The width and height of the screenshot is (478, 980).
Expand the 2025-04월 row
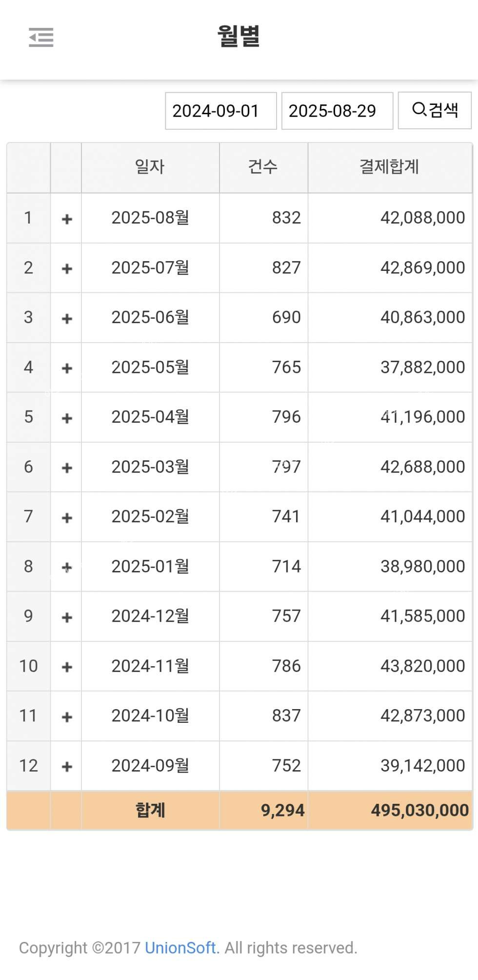point(67,418)
